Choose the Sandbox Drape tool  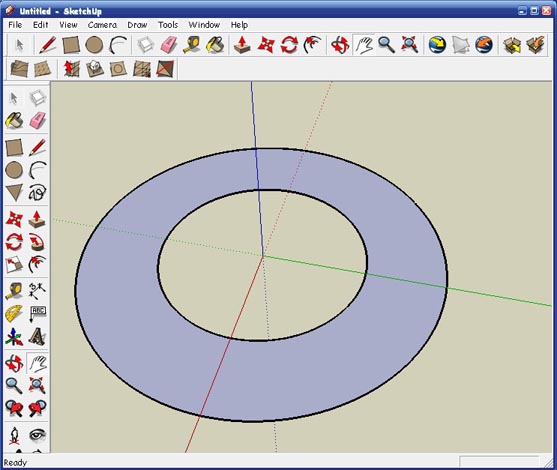[118, 69]
